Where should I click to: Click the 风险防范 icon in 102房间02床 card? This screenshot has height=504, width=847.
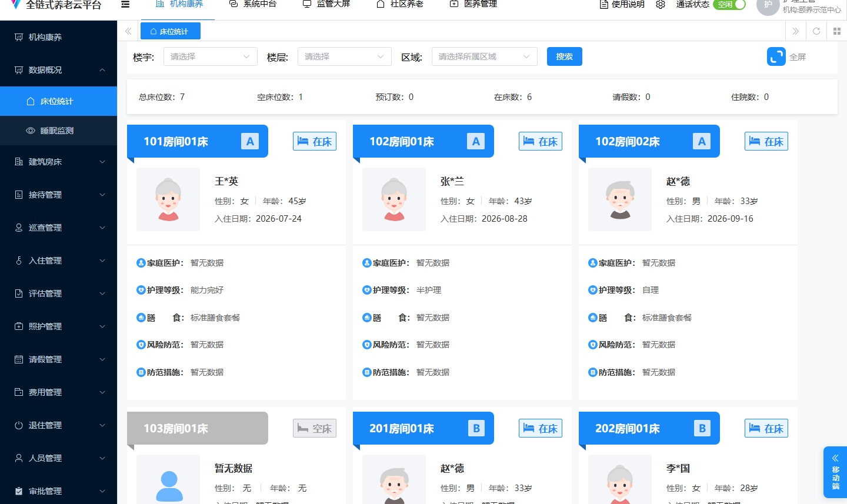(593, 345)
